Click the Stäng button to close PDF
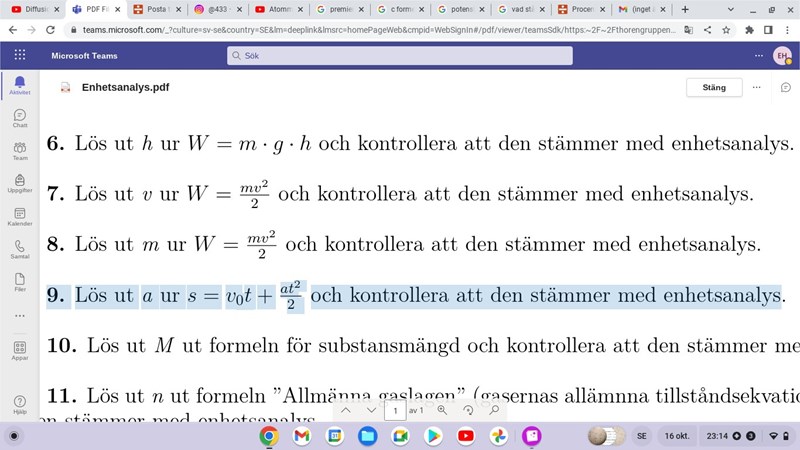Image resolution: width=800 pixels, height=450 pixels. (x=714, y=87)
